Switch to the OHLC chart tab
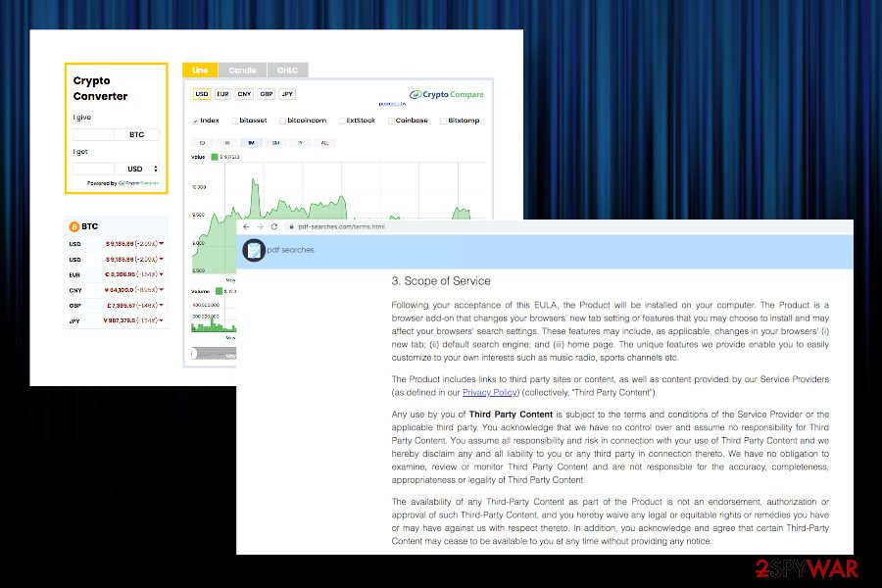 (287, 71)
